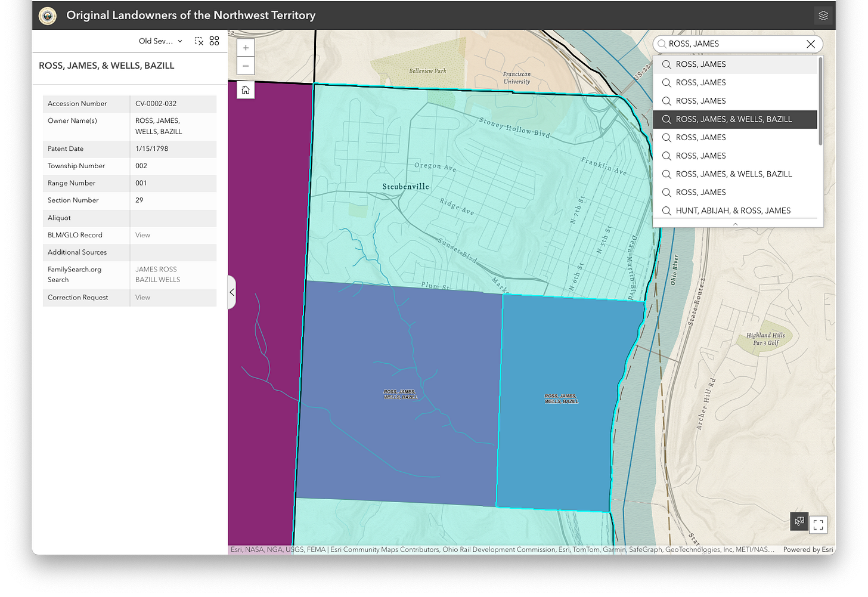868x597 pixels.
Task: Select highlighted ROSS, JAMES, & WELLS, BAZILL suggestion
Action: [x=733, y=119]
